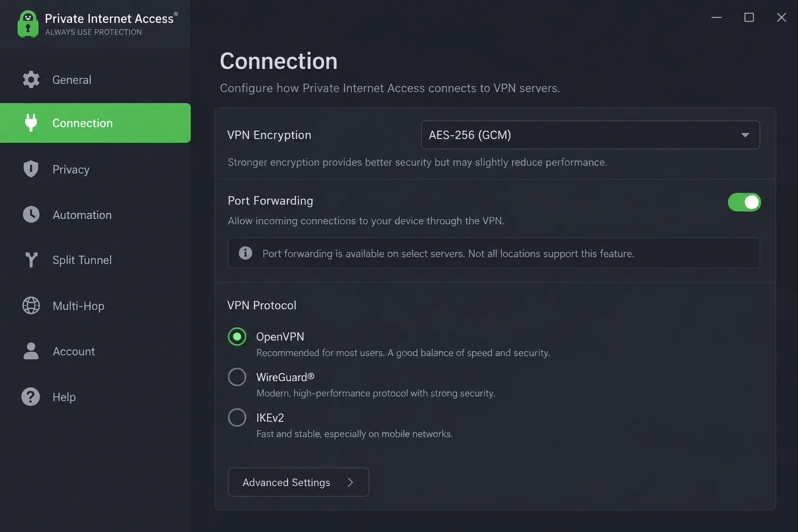Screen dimensions: 798x532
Task: Click the "Fast and stable" description text
Action: tap(354, 434)
